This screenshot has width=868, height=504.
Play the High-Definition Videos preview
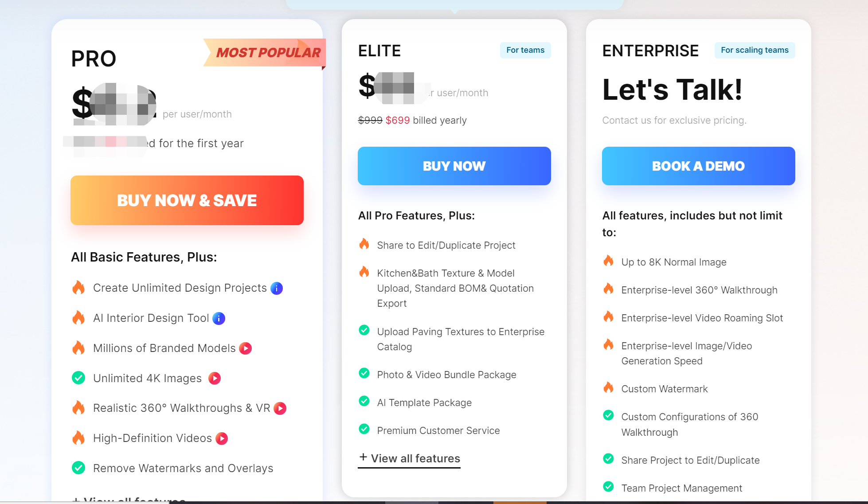click(x=222, y=438)
